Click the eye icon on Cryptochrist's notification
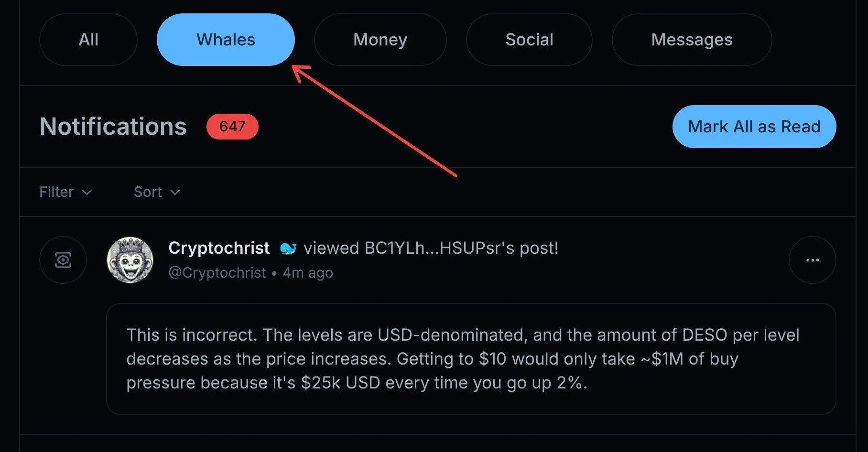 pos(63,259)
